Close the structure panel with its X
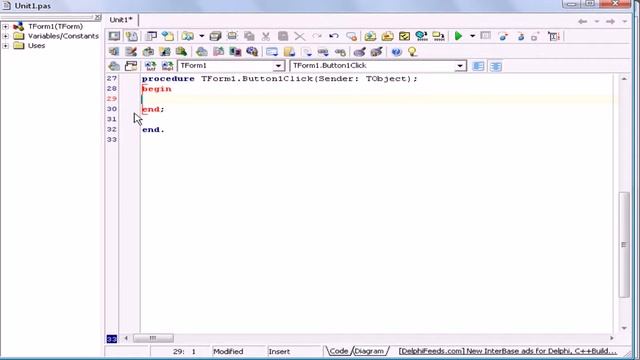Viewport: 640px width, 360px height. (x=98, y=18)
